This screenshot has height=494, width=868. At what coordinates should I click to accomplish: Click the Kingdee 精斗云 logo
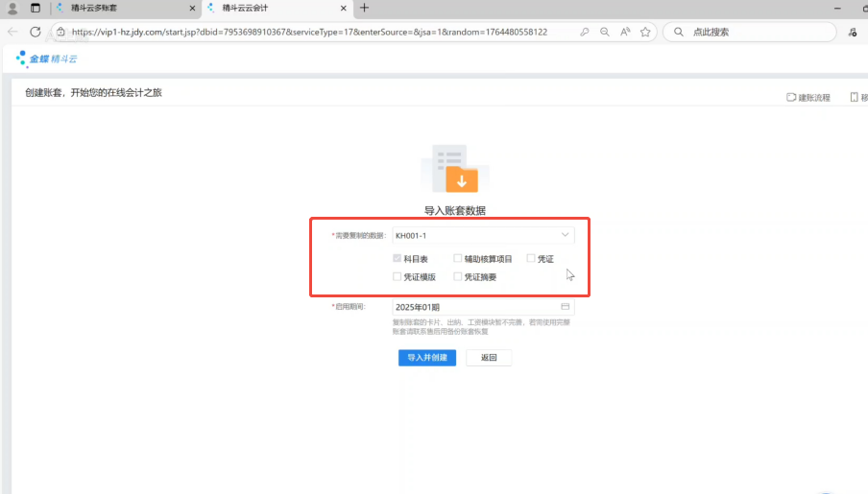tap(46, 59)
